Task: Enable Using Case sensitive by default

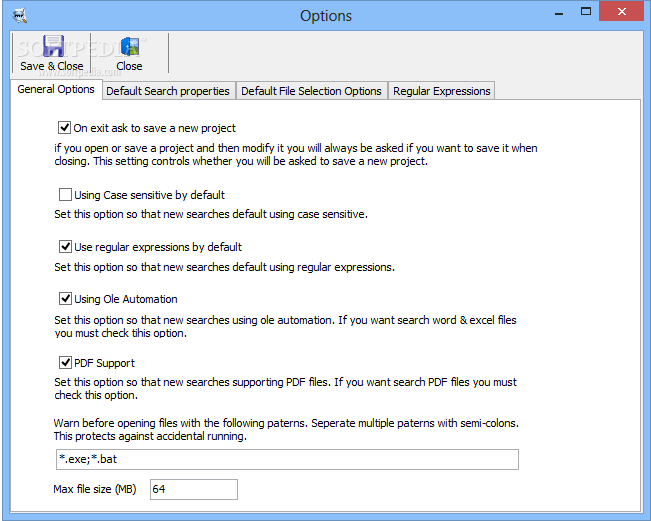Action: pos(65,194)
